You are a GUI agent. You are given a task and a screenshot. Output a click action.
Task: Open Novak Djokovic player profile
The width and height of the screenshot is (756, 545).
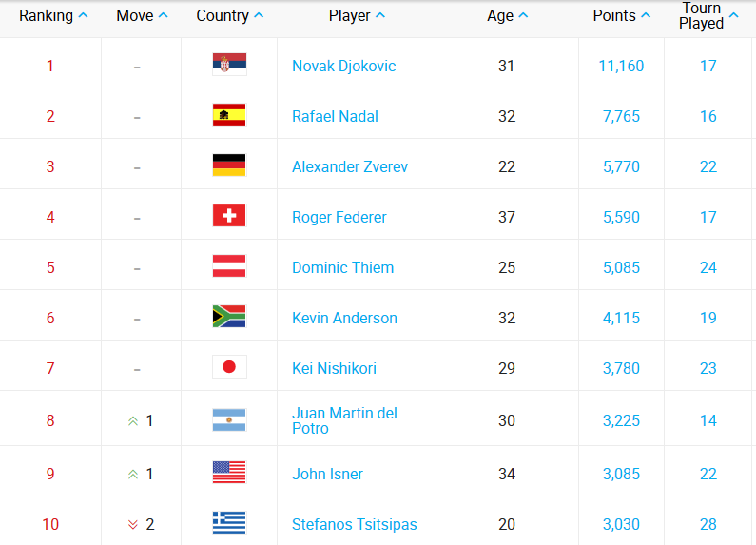(x=343, y=66)
